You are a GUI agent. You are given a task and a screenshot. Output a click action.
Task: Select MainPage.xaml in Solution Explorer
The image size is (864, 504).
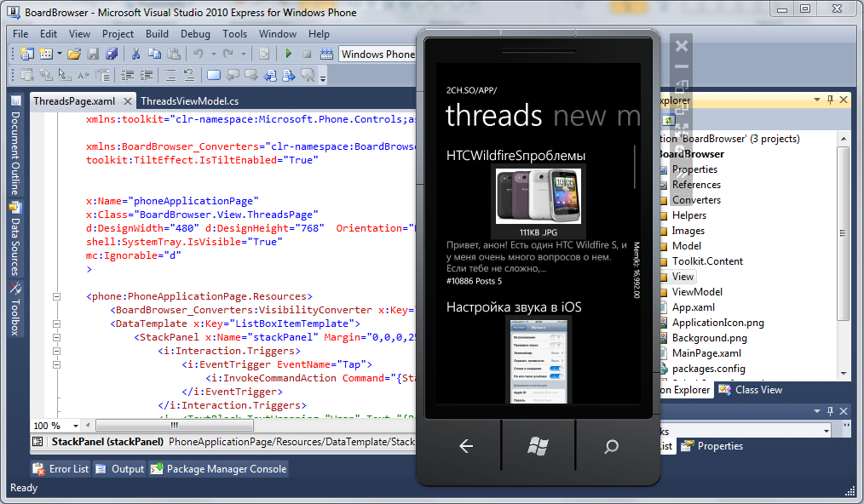[x=706, y=353]
